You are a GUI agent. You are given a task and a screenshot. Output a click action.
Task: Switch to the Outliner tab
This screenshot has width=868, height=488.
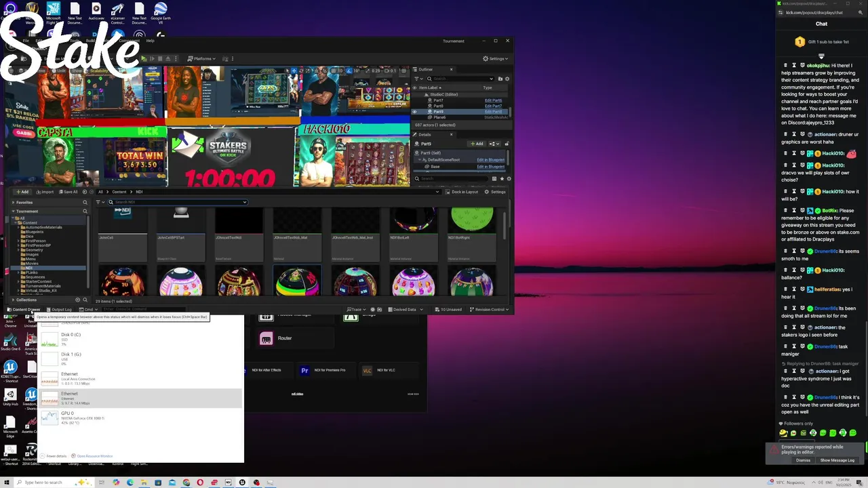[426, 69]
